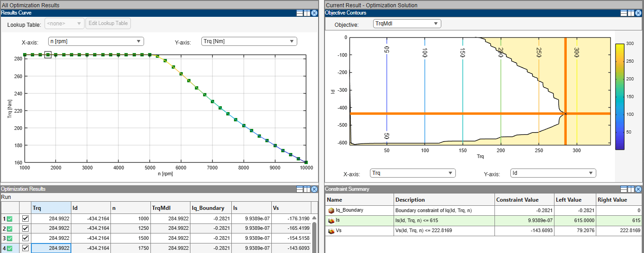Select the Id column header in results table

tap(90, 208)
